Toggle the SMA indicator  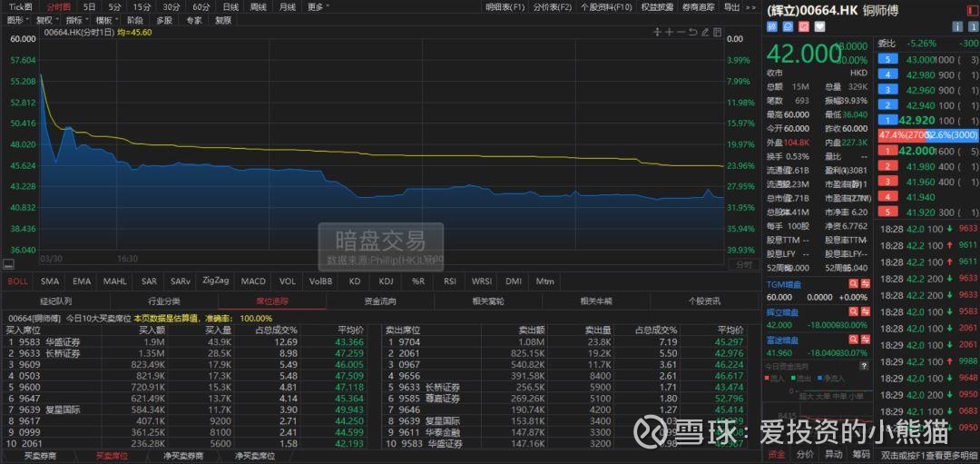50,281
